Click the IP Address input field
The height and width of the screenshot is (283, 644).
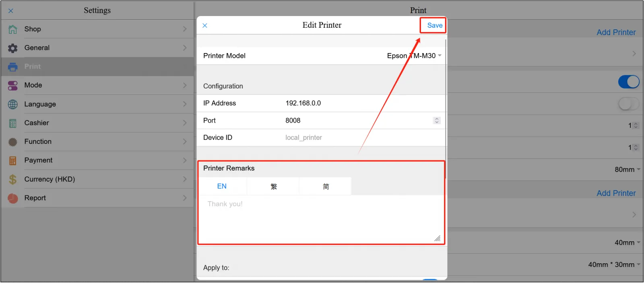[362, 103]
